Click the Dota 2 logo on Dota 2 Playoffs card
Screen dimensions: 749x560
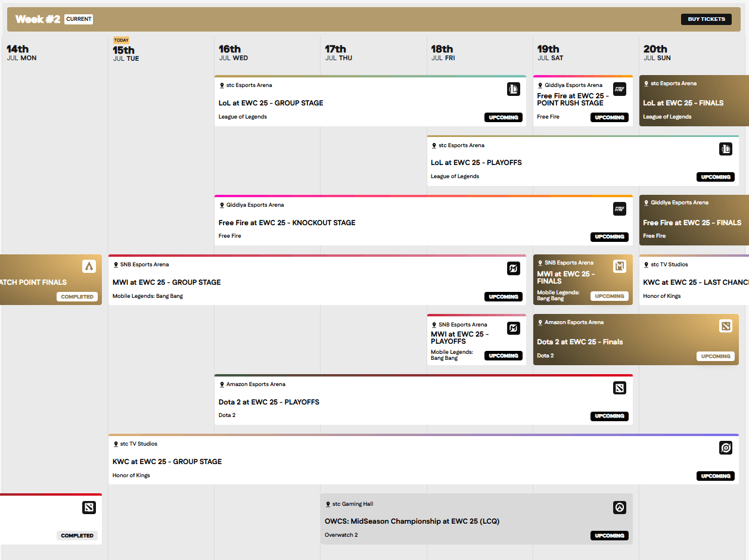click(620, 388)
